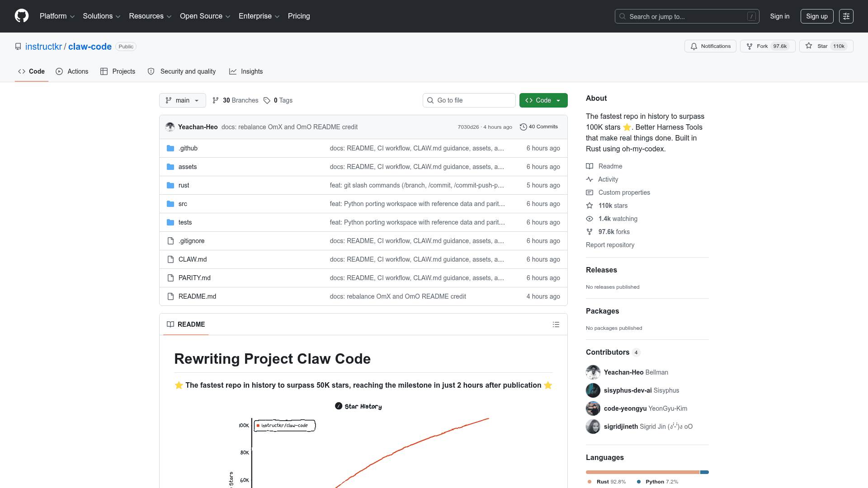Open the 40 Commits history

(538, 127)
